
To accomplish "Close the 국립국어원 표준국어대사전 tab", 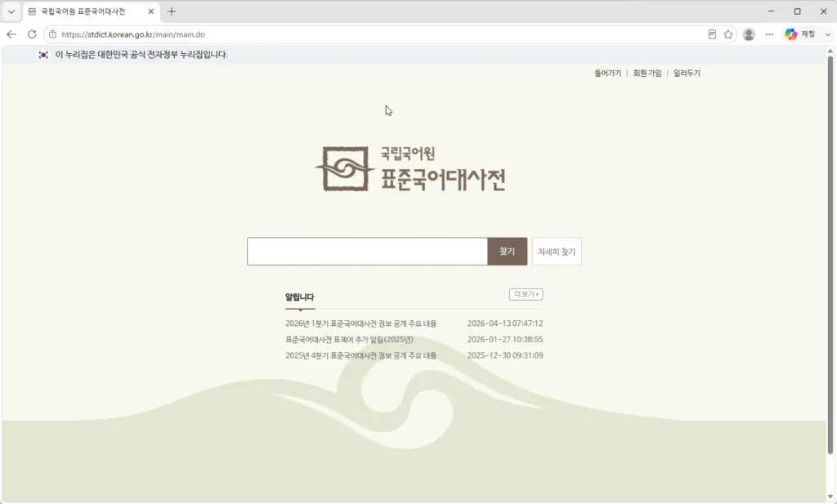I will [x=151, y=11].
